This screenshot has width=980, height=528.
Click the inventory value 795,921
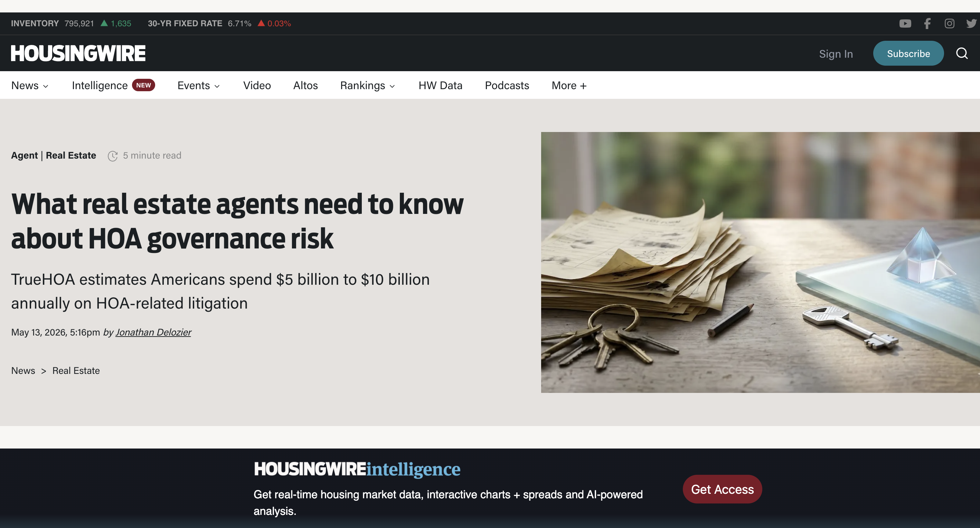pos(79,23)
